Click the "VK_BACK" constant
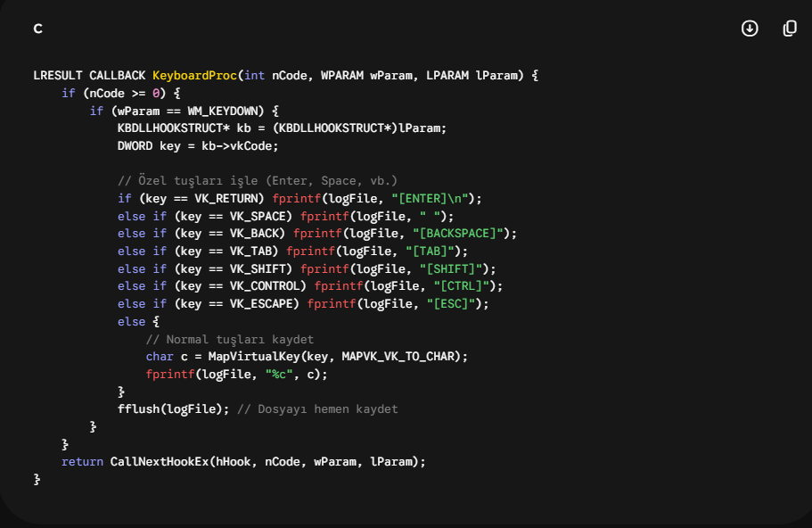The image size is (812, 528). [254, 234]
